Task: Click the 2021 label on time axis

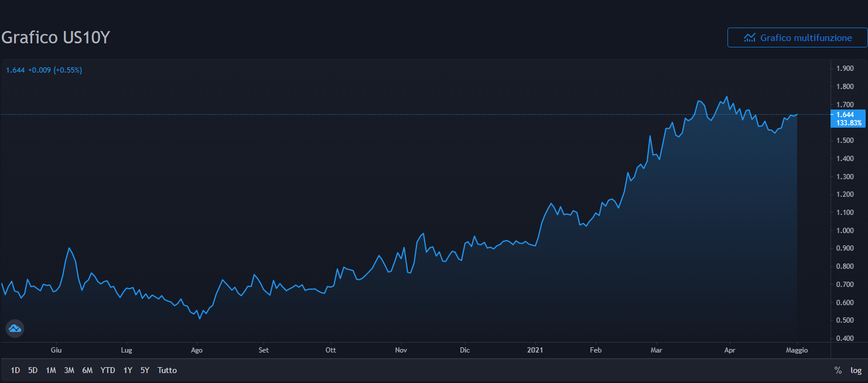Action: 535,350
